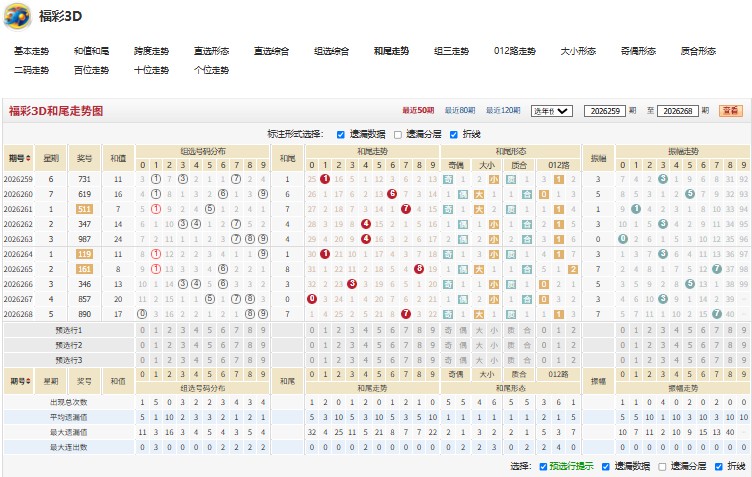Click start period field 2026259

[x=605, y=111]
